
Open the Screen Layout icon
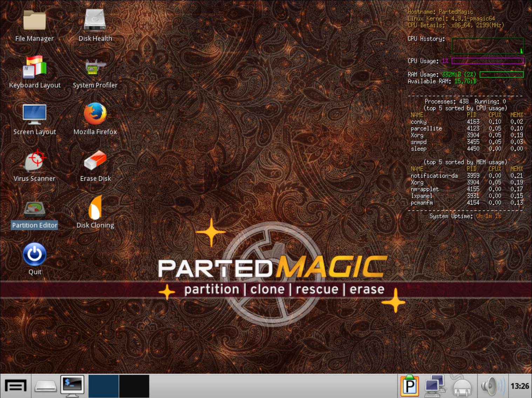[34, 114]
